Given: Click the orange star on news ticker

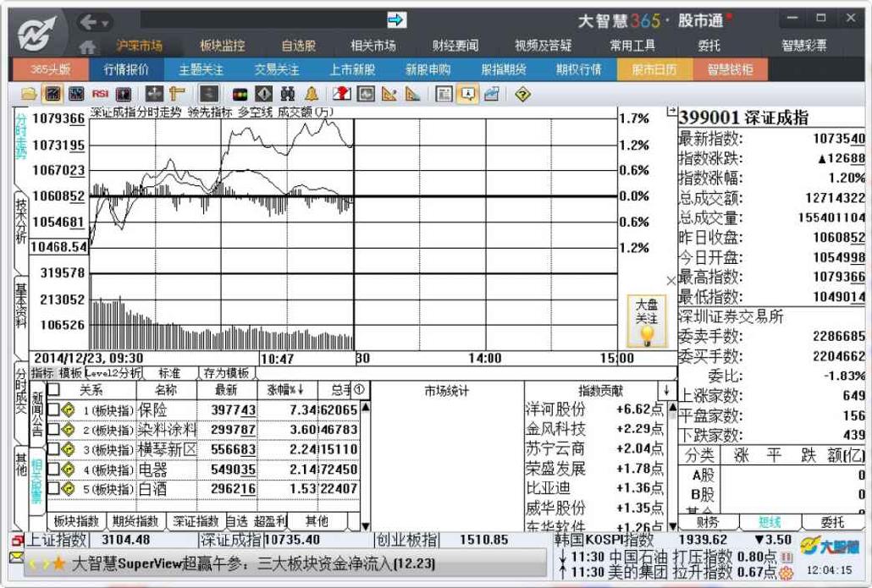Looking at the screenshot, I should pos(58,564).
